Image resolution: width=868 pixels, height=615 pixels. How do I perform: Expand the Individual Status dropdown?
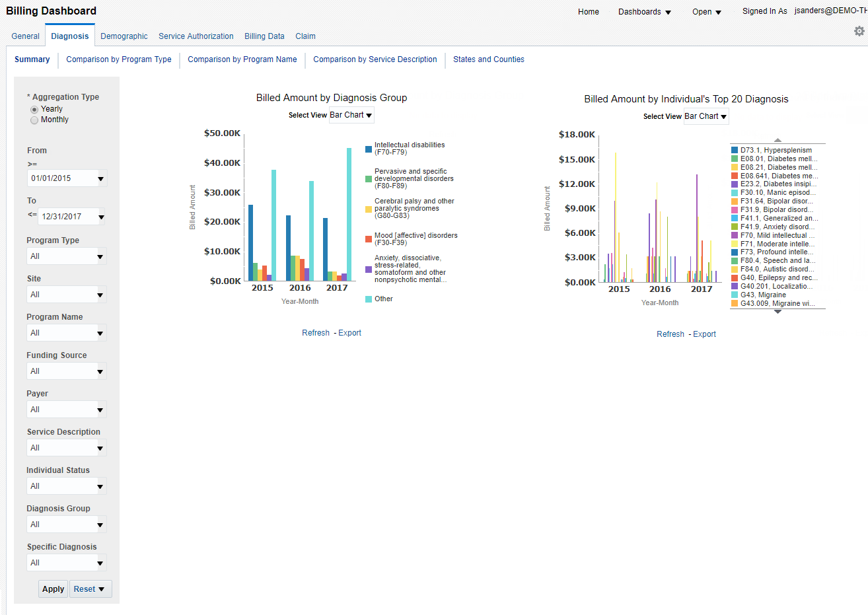(100, 486)
